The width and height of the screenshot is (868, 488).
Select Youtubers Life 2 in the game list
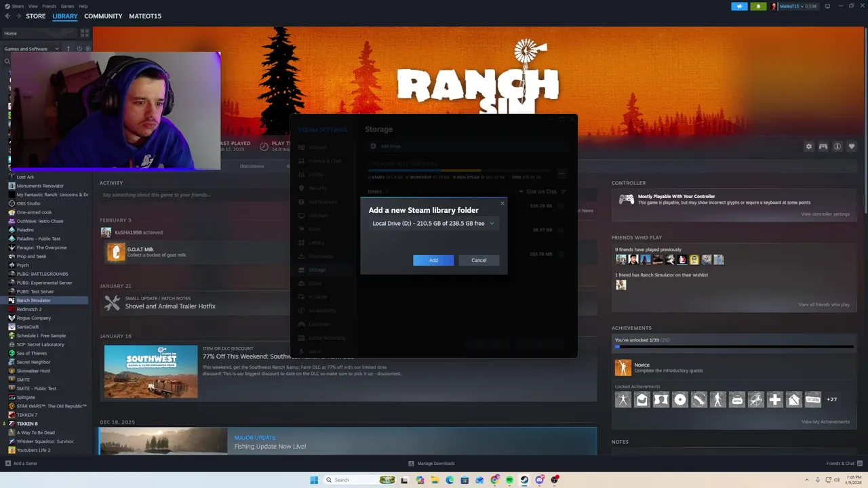click(34, 450)
